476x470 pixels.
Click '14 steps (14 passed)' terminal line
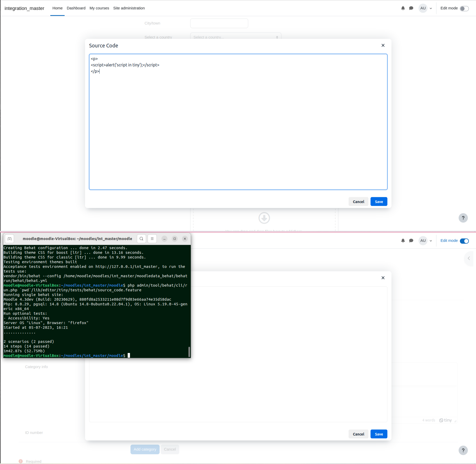[27, 346]
